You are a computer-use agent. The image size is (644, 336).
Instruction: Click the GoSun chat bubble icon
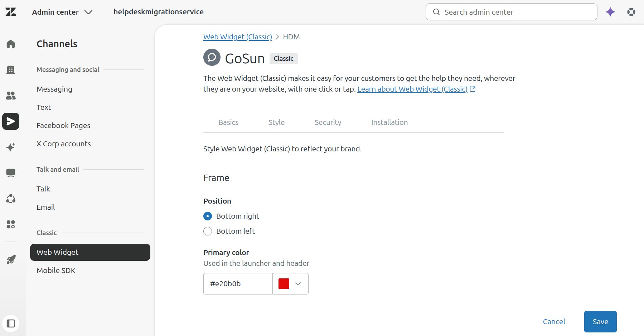click(212, 57)
